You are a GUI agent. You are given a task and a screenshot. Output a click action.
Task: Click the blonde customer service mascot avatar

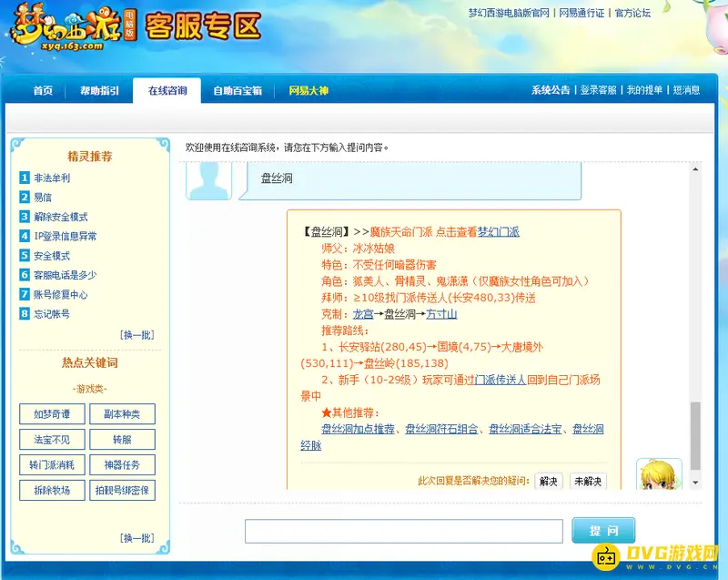(659, 474)
